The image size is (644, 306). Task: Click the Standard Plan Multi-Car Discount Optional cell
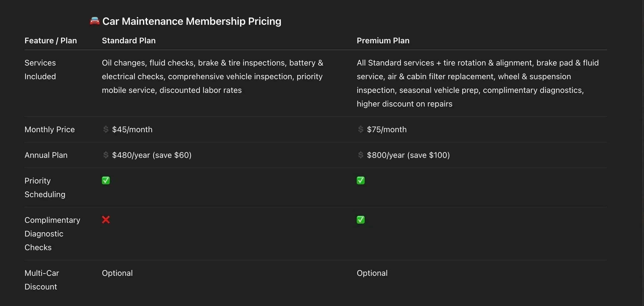click(x=117, y=273)
